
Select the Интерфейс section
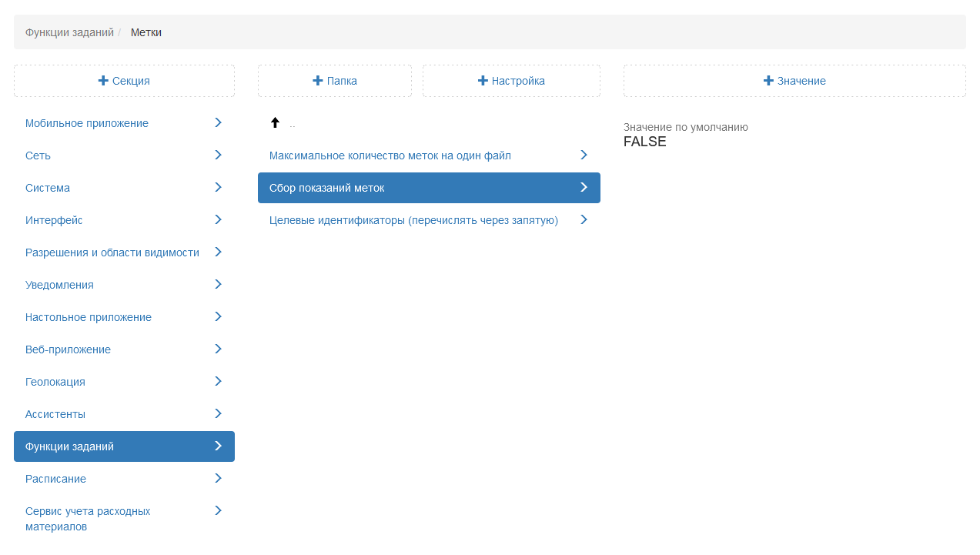[54, 220]
